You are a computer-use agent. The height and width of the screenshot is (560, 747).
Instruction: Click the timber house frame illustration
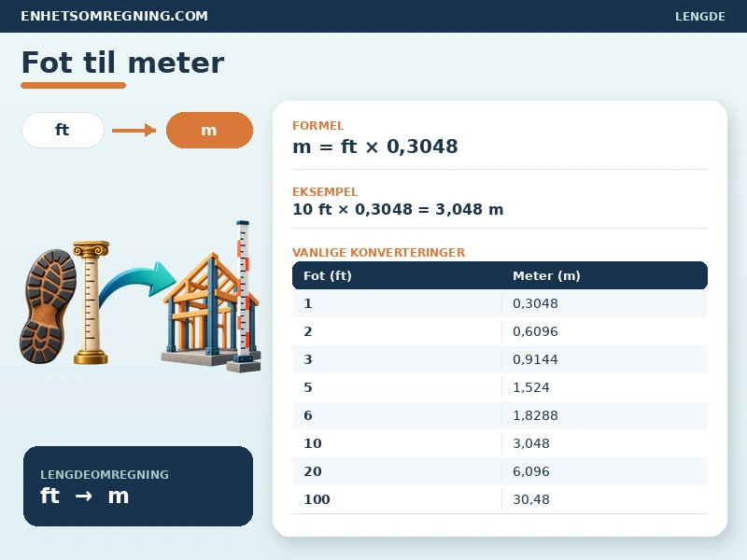(x=204, y=310)
